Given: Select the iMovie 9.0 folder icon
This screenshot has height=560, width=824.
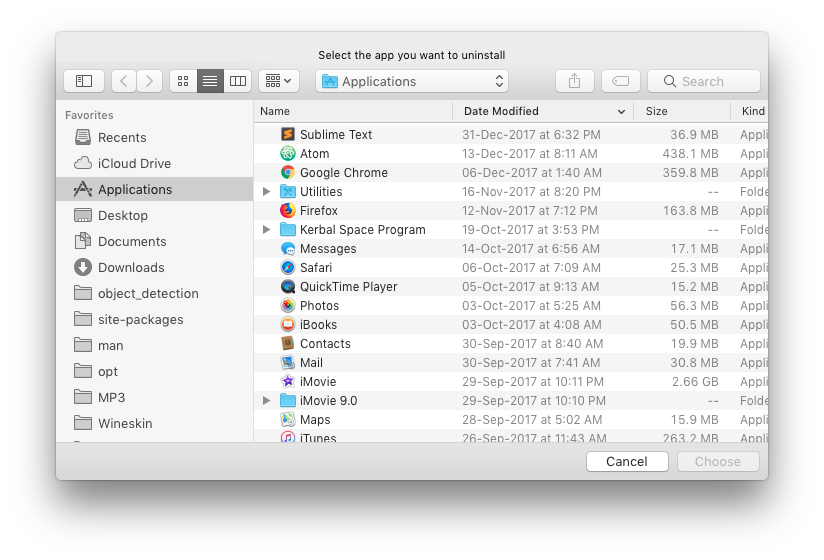Looking at the screenshot, I should coord(287,400).
